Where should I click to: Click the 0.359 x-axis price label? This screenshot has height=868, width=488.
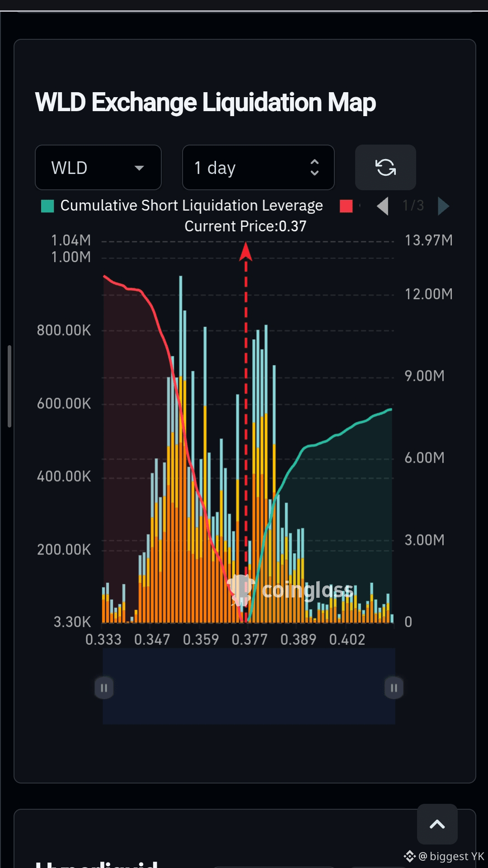201,639
